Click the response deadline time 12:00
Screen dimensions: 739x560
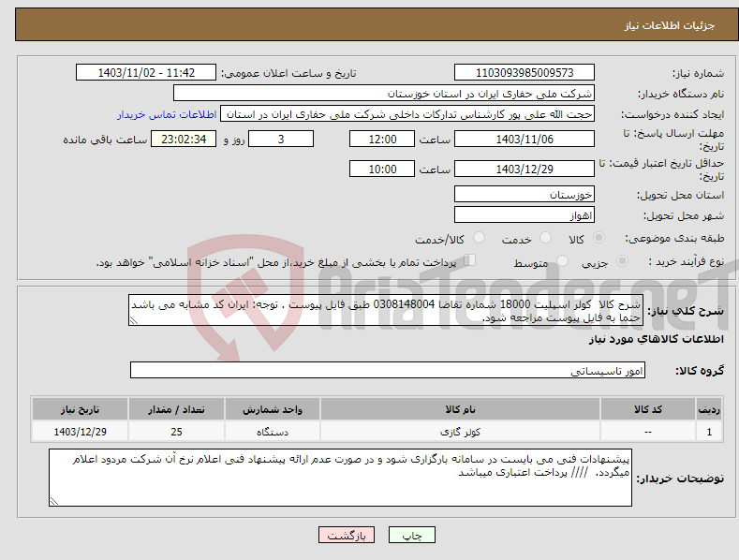click(382, 139)
